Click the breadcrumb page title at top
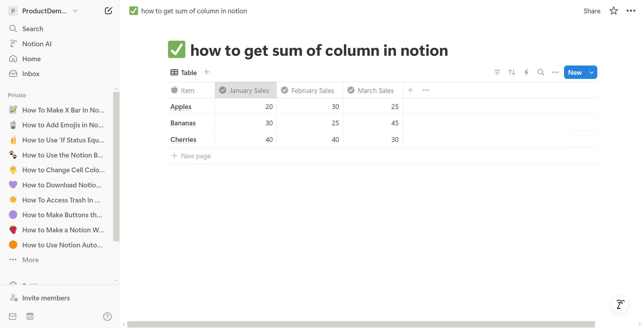 tap(194, 11)
